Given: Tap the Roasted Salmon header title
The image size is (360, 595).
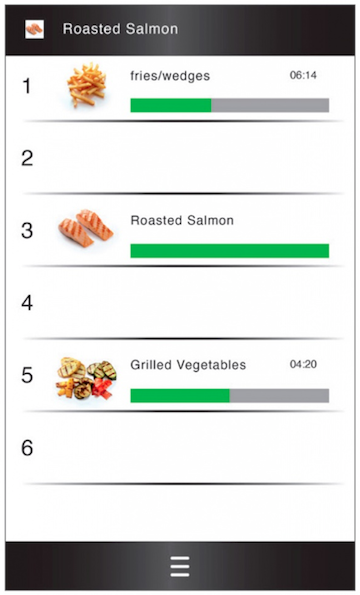Looking at the screenshot, I should pyautogui.click(x=120, y=29).
